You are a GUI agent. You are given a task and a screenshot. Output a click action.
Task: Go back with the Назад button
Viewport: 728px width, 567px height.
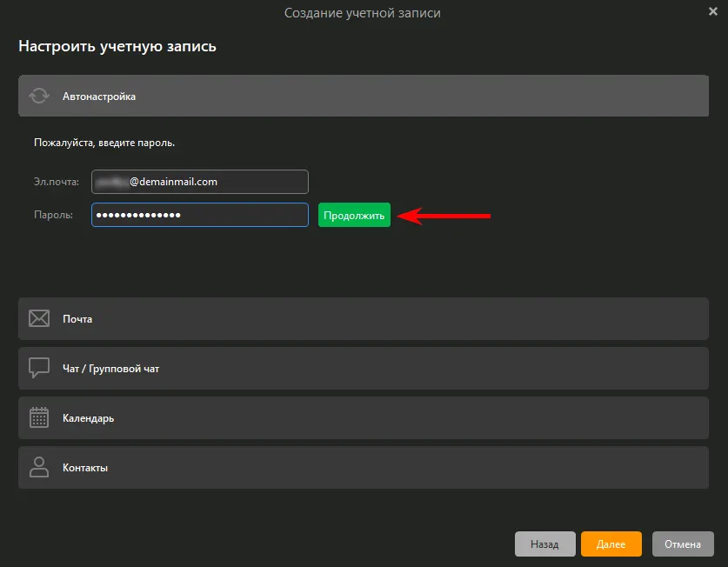(544, 544)
